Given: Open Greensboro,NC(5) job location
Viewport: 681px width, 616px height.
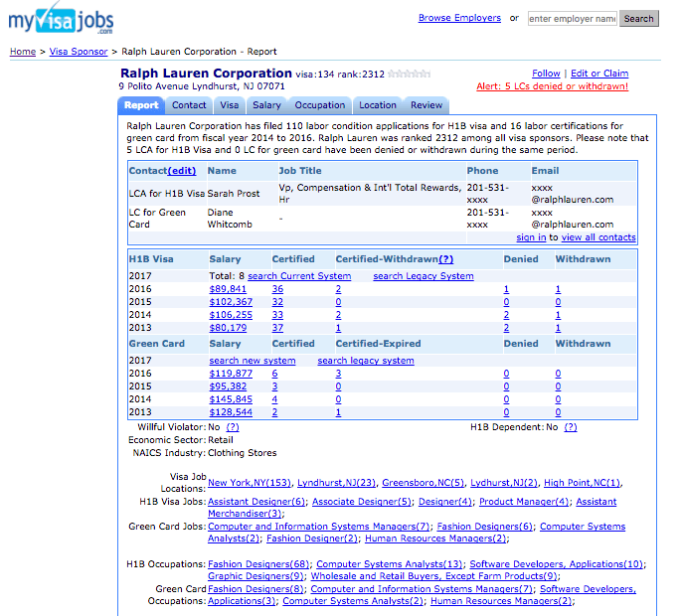Looking at the screenshot, I should click(424, 483).
